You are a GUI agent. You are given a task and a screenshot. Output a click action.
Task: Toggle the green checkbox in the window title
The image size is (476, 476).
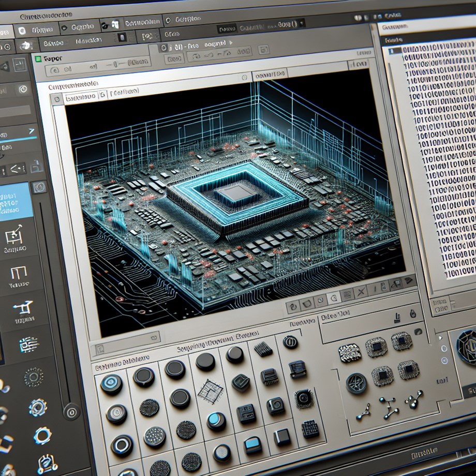pos(38,59)
